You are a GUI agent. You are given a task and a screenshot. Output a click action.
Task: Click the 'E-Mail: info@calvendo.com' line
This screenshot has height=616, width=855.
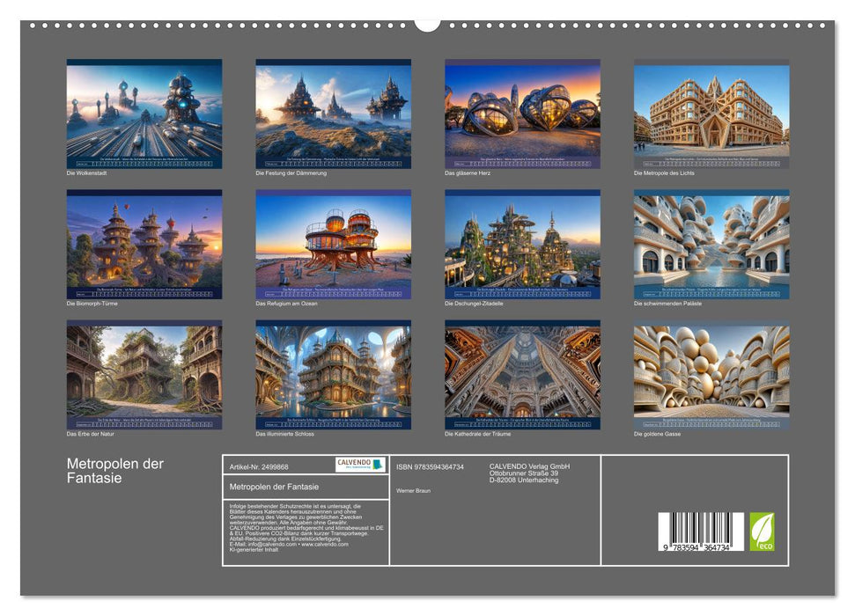(x=262, y=545)
